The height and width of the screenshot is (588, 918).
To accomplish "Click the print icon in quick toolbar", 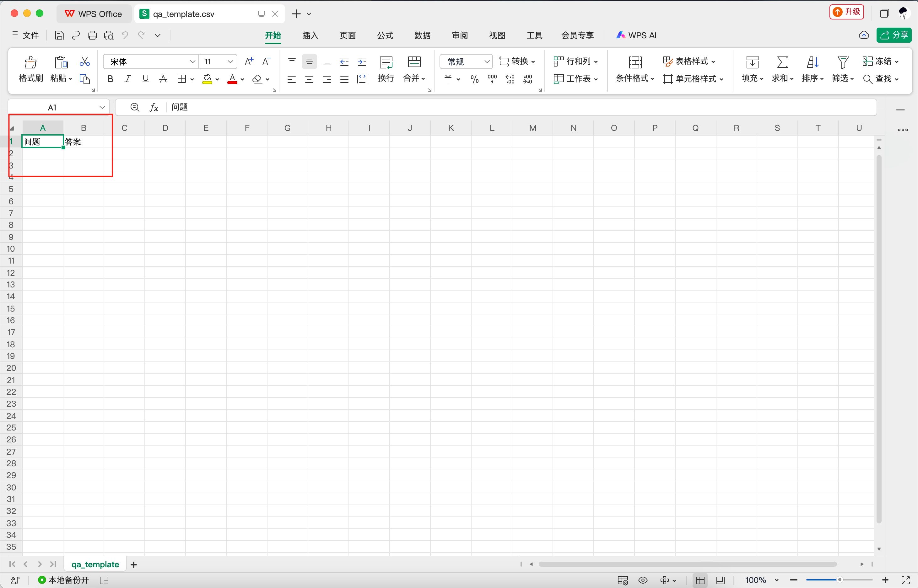I will [92, 35].
